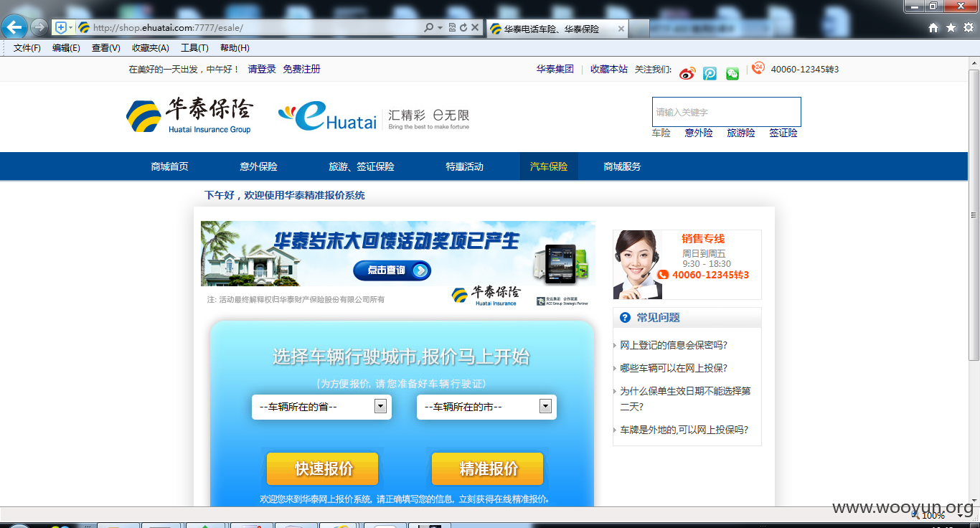This screenshot has width=980, height=528.
Task: Click the 请输入关键字 search input field
Action: point(726,112)
